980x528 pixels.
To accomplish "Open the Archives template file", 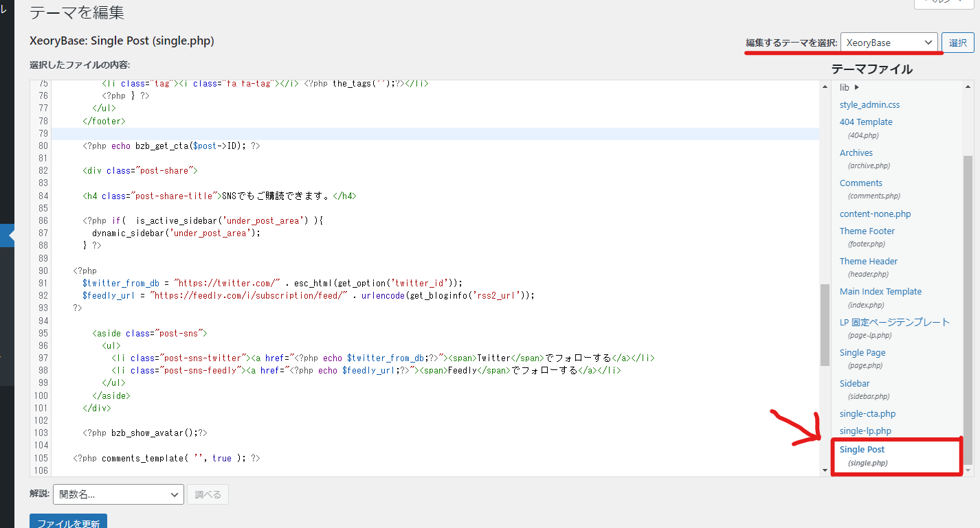I will [855, 152].
